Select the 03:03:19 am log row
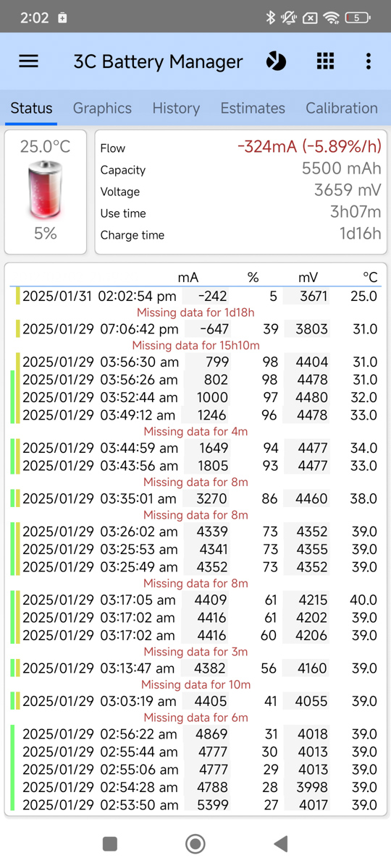 195,702
